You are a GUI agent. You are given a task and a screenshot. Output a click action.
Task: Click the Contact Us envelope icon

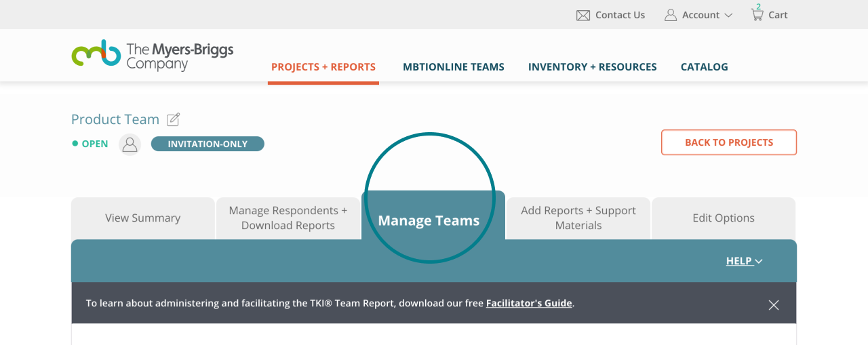pyautogui.click(x=583, y=15)
